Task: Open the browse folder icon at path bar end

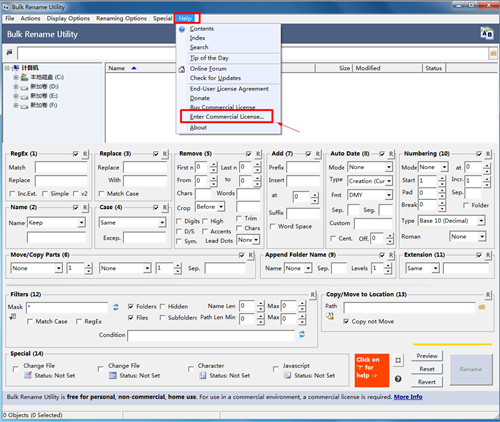Action: tap(493, 53)
